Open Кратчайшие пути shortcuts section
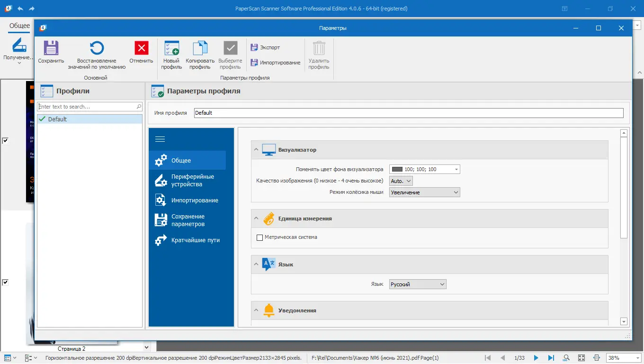644x364 pixels. click(187, 240)
